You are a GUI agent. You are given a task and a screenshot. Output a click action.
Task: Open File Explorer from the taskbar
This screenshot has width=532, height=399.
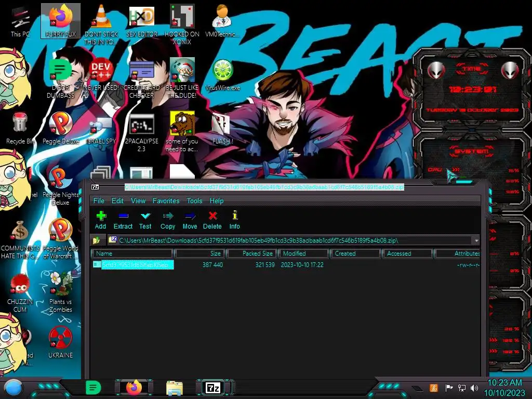(x=175, y=388)
